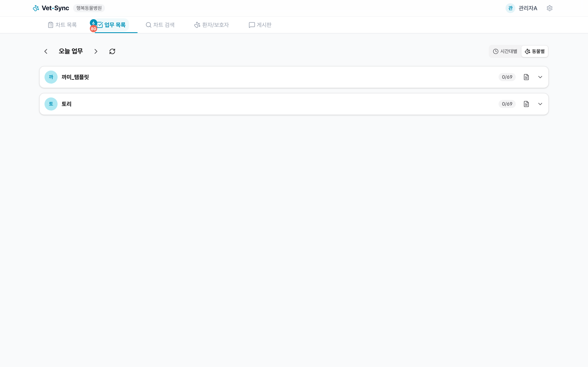The height and width of the screenshot is (367, 588).
Task: Open the 차트 검색 tab
Action: pos(160,25)
